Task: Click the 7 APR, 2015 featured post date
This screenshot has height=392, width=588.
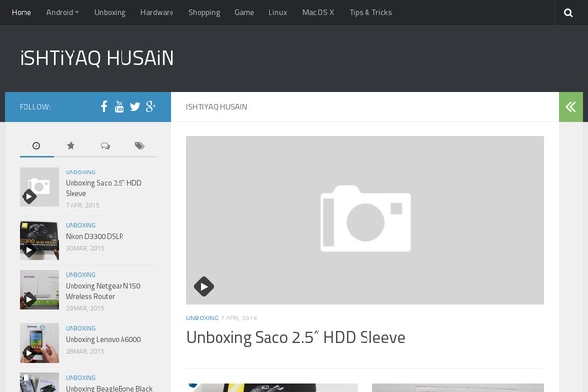Action: tap(239, 318)
